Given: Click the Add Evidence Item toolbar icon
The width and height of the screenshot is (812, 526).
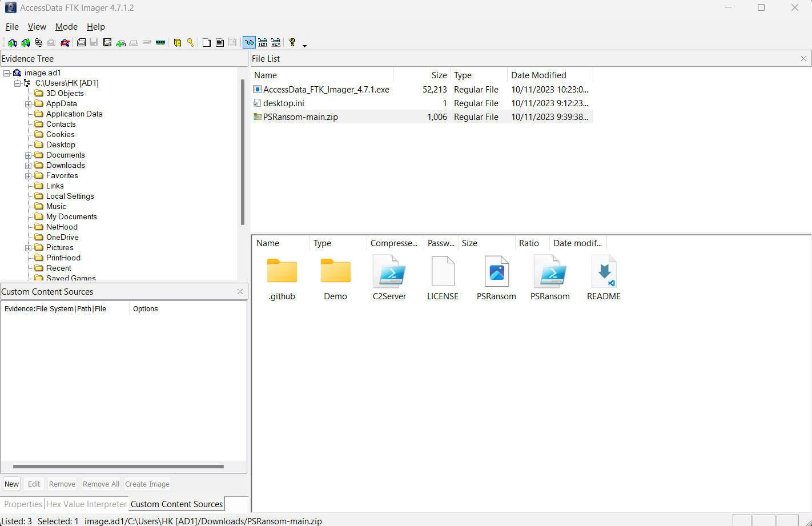Looking at the screenshot, I should tap(12, 43).
